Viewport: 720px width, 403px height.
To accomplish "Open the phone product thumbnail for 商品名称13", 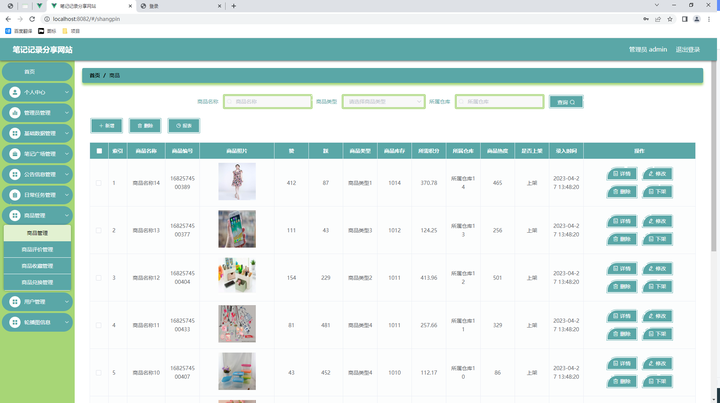I will (x=237, y=229).
